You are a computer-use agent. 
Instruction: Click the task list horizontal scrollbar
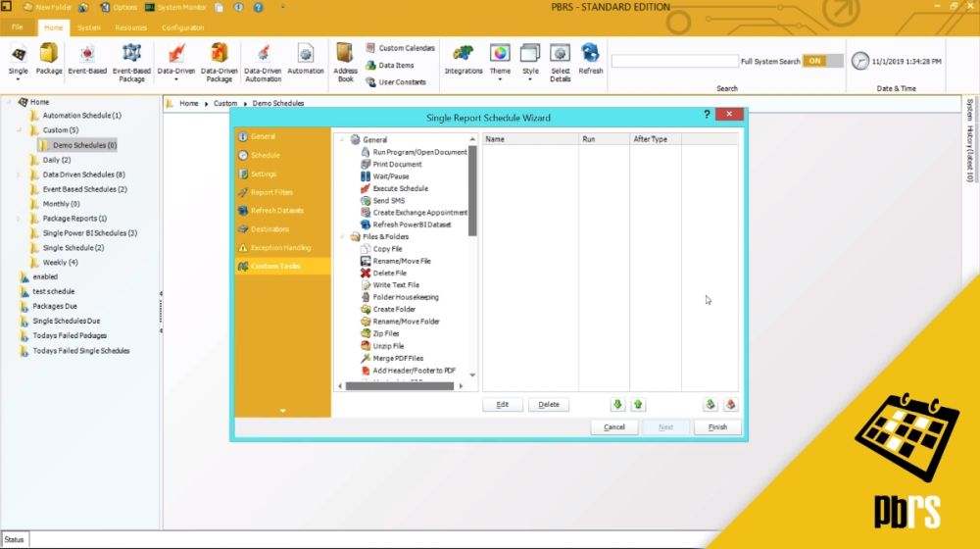(x=400, y=386)
